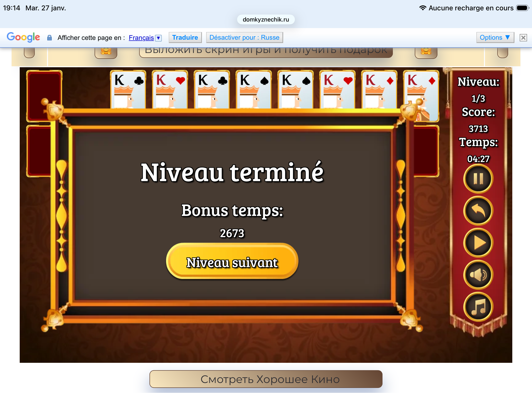The width and height of the screenshot is (532, 399).
Task: Click the Google logo in translate bar
Action: coord(23,37)
